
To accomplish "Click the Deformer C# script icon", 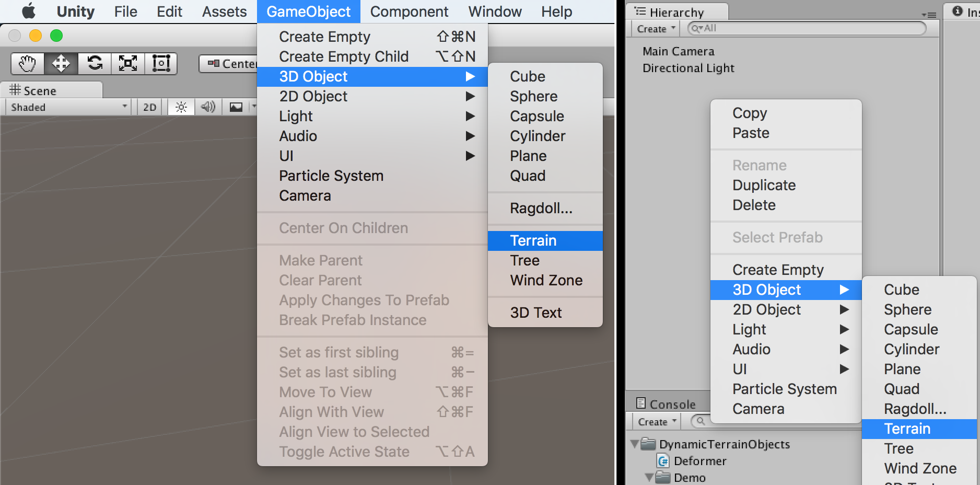I will tap(663, 461).
